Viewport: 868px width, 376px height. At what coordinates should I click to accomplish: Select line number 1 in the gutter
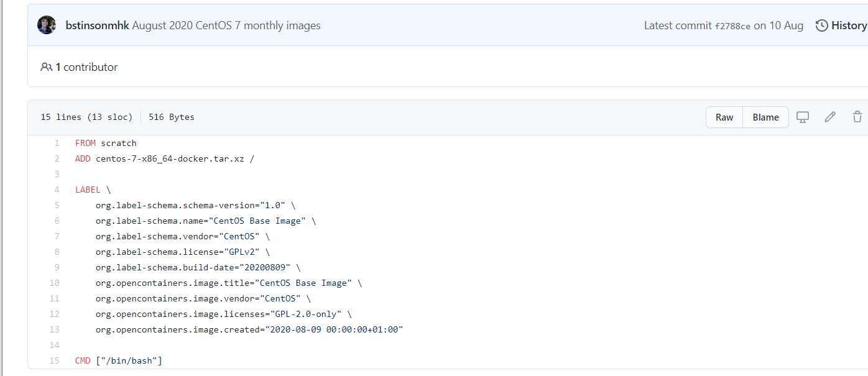(x=57, y=143)
